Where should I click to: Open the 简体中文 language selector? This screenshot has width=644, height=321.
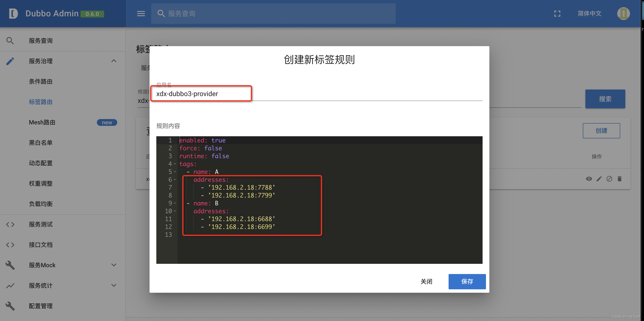pyautogui.click(x=589, y=14)
